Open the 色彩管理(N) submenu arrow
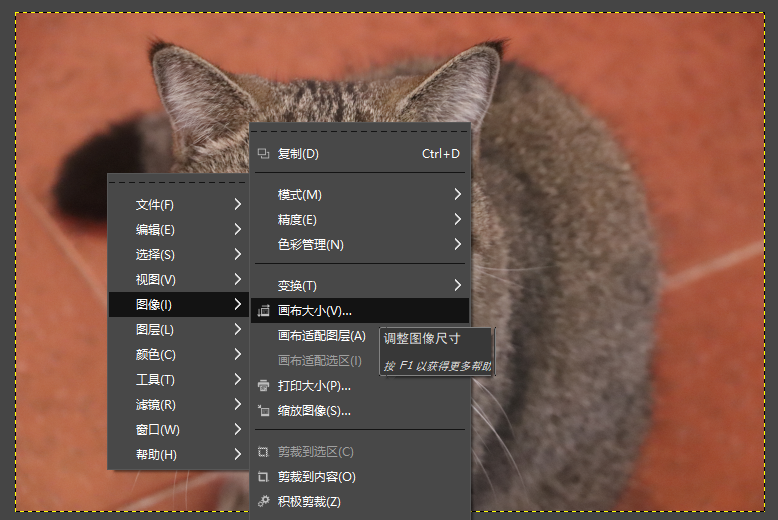The height and width of the screenshot is (520, 778). click(x=457, y=244)
